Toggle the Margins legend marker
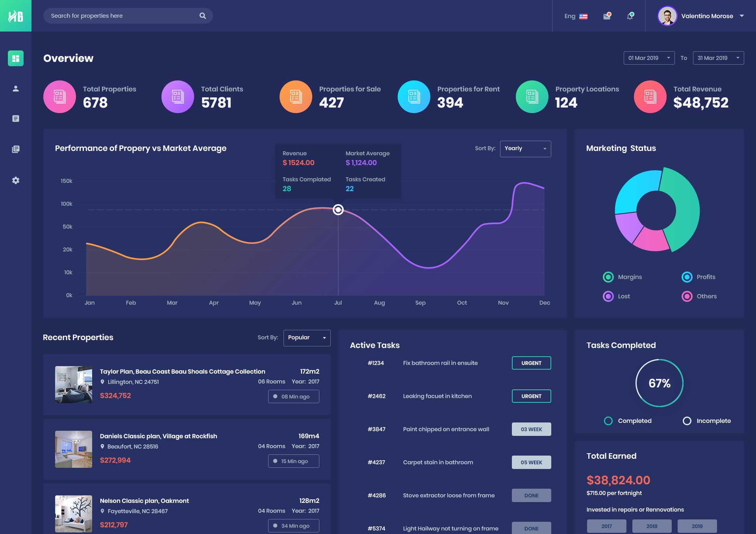 [x=608, y=277]
